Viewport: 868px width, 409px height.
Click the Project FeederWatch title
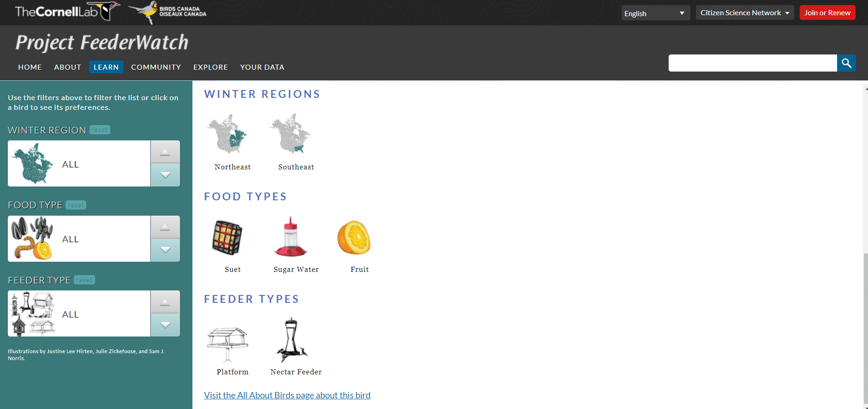click(102, 42)
